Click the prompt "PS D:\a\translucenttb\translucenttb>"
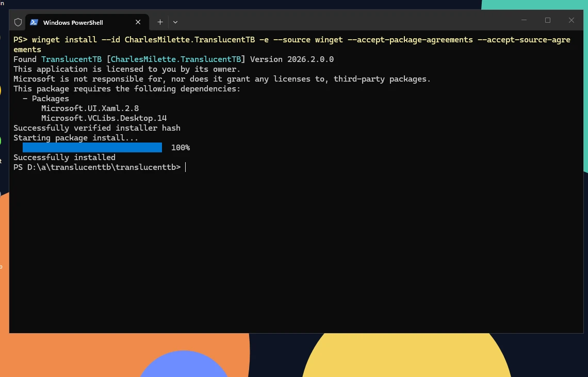Viewport: 588px width, 377px height. pyautogui.click(x=97, y=167)
